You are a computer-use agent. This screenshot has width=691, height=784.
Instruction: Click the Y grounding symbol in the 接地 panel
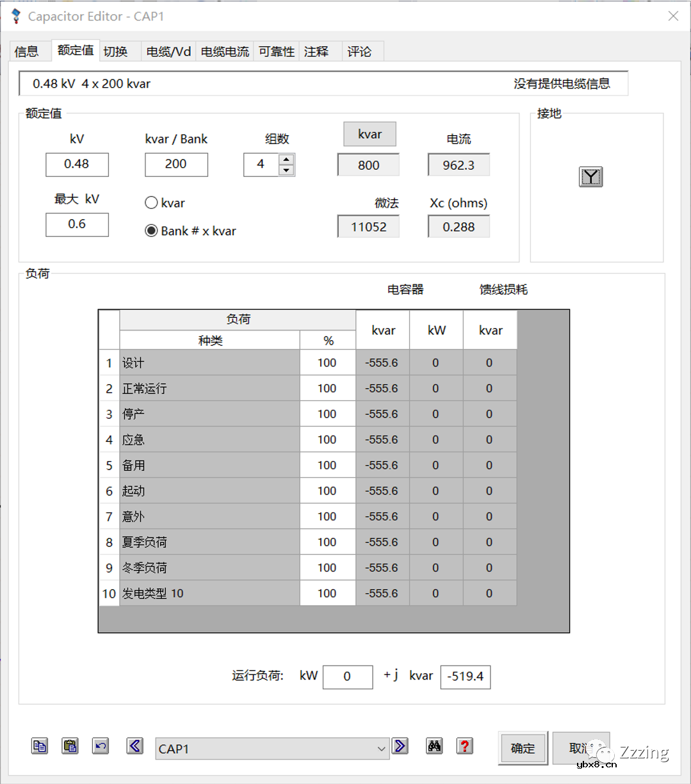point(590,177)
